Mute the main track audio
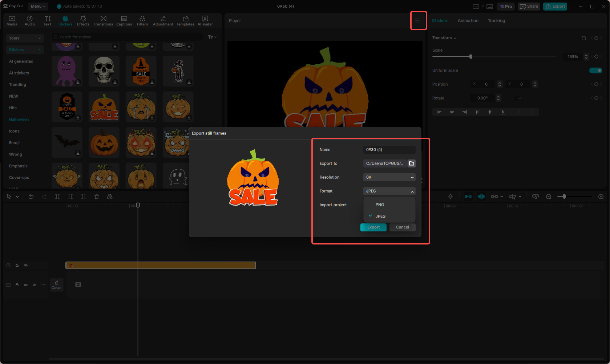 click(35, 285)
